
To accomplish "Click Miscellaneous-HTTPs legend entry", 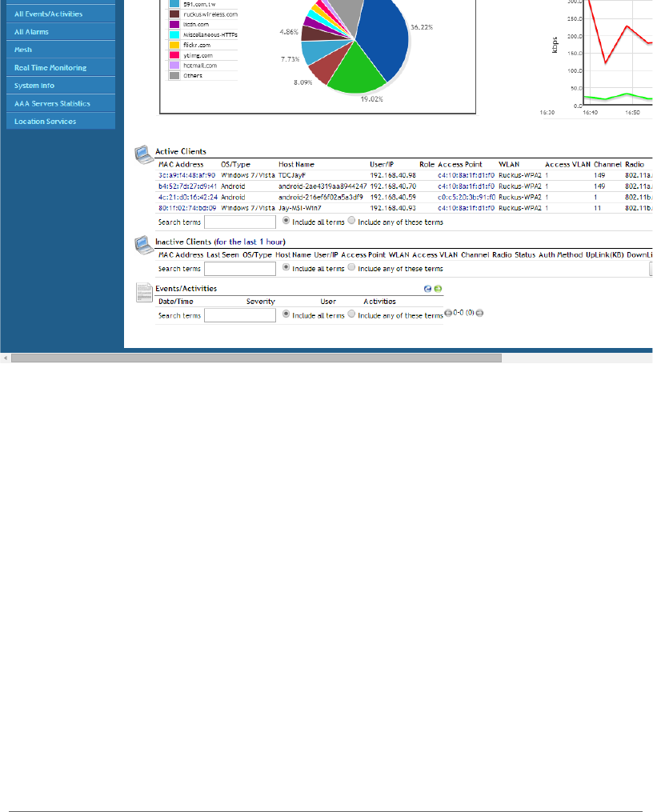I will point(210,34).
